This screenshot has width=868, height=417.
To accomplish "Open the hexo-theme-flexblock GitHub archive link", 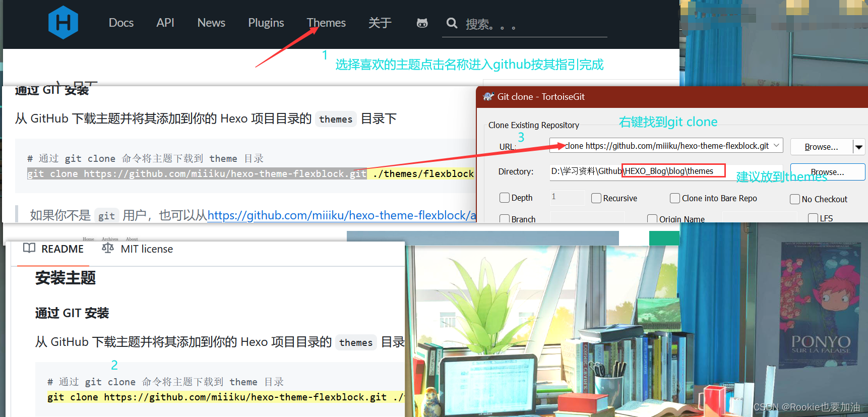I will (x=342, y=215).
